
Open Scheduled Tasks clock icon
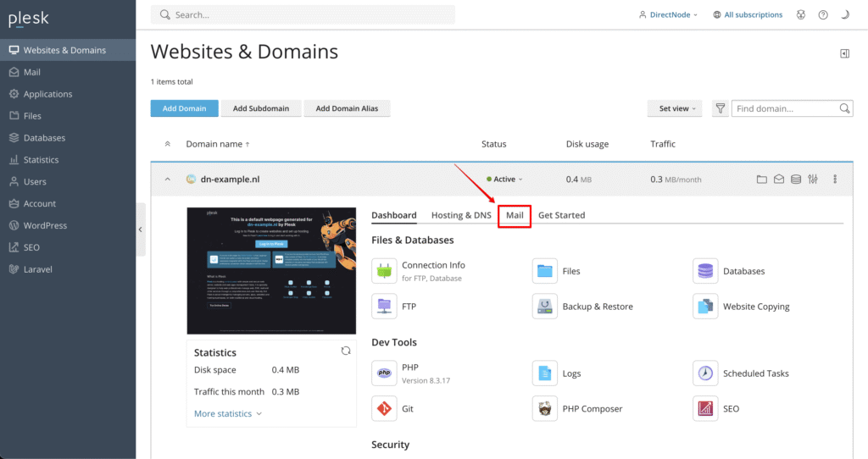click(x=705, y=373)
